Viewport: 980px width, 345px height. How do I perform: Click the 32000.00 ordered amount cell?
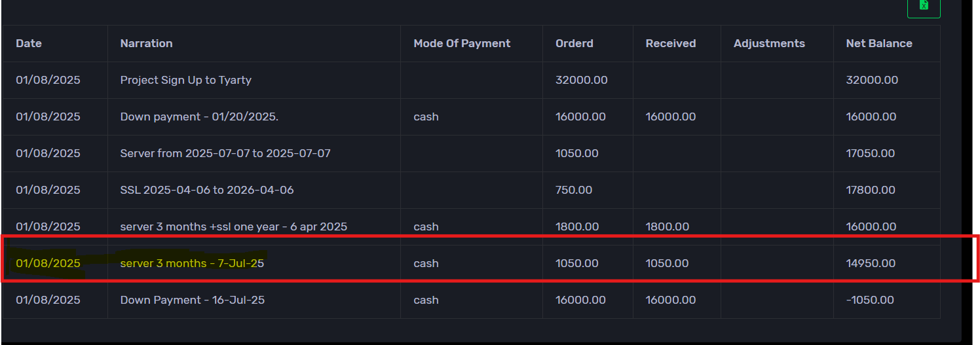tap(581, 80)
